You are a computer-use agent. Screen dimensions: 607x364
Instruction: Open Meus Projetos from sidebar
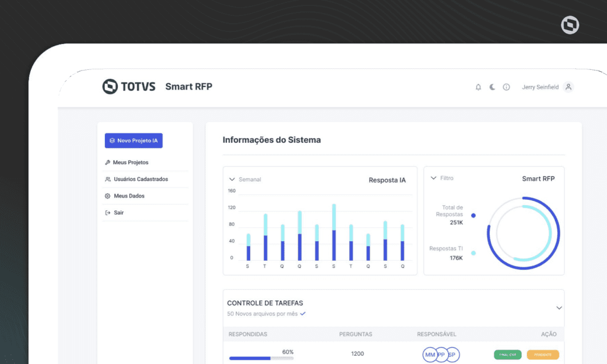[127, 162]
